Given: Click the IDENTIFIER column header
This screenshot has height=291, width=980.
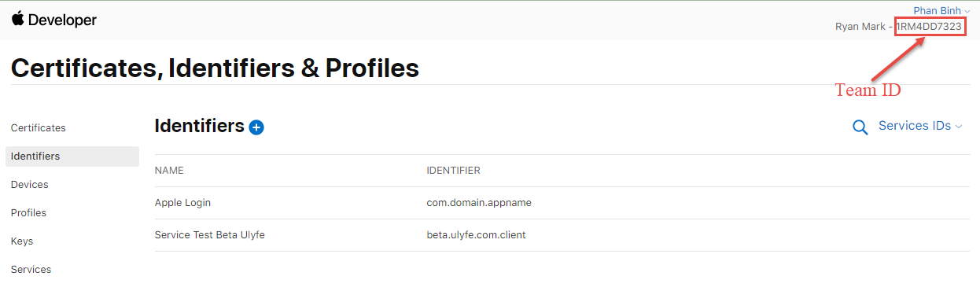Looking at the screenshot, I should (x=454, y=171).
